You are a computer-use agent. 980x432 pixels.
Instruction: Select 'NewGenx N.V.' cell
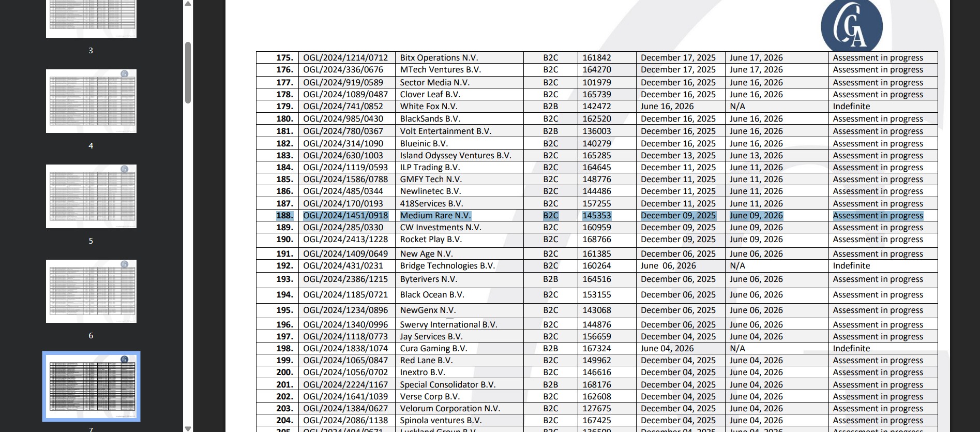[459, 310]
